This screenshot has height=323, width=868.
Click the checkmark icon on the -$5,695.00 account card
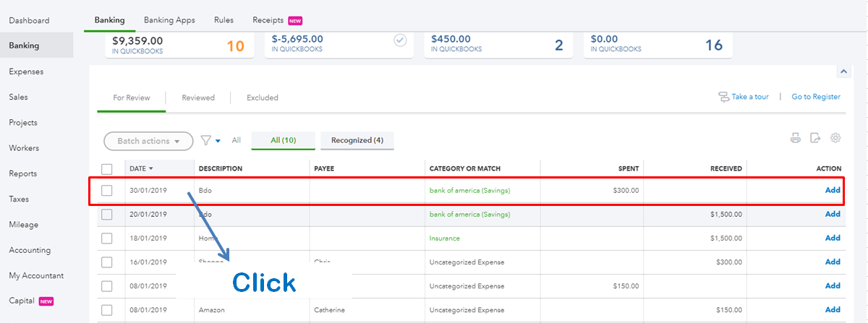coord(400,40)
